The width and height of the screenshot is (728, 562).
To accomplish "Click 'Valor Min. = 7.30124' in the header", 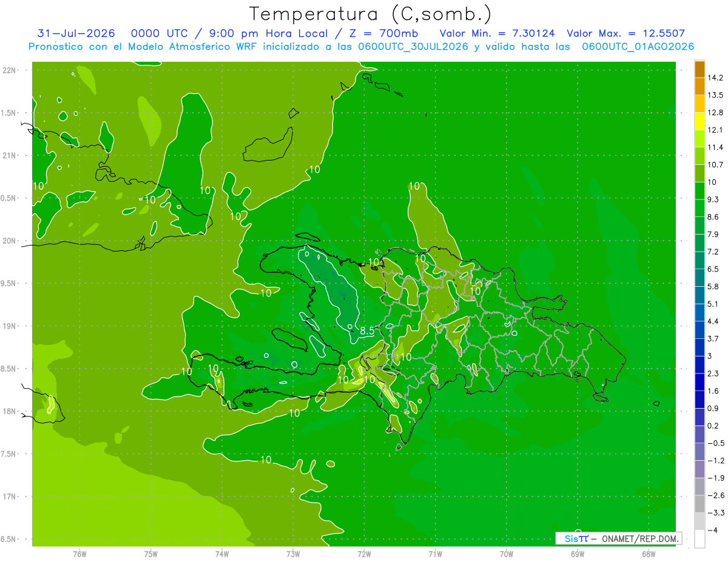I will coord(497,33).
